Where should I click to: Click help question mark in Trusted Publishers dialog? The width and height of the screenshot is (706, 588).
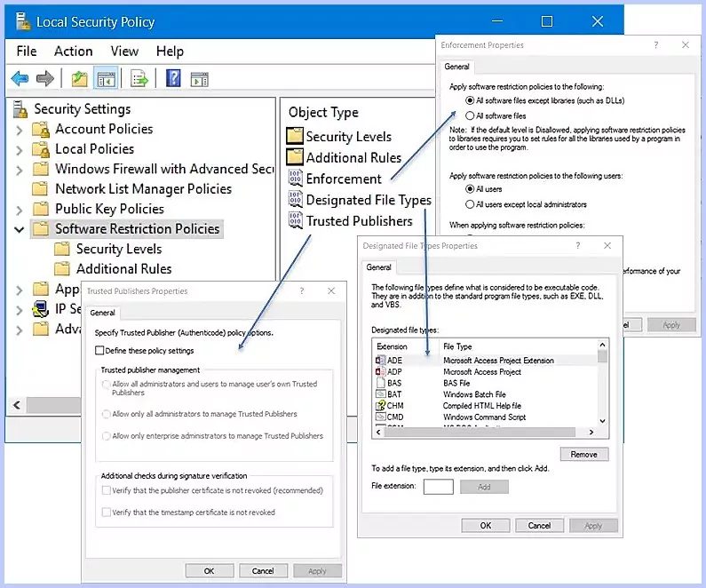302,290
